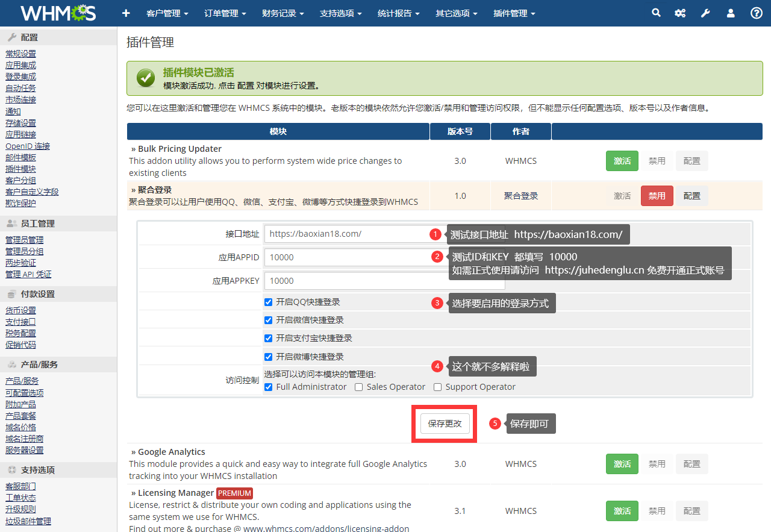This screenshot has height=532, width=771.
Task: Click 配置 link in success message
Action: tap(245, 86)
